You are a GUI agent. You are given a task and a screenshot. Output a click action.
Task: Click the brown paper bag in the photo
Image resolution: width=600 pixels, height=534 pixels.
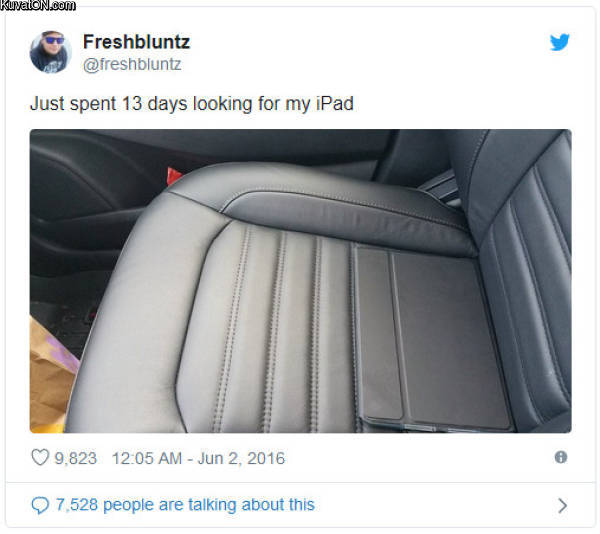pos(50,375)
